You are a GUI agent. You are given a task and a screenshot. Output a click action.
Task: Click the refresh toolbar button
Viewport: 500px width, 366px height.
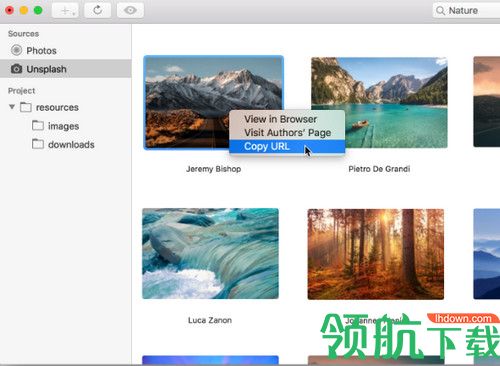[x=97, y=10]
